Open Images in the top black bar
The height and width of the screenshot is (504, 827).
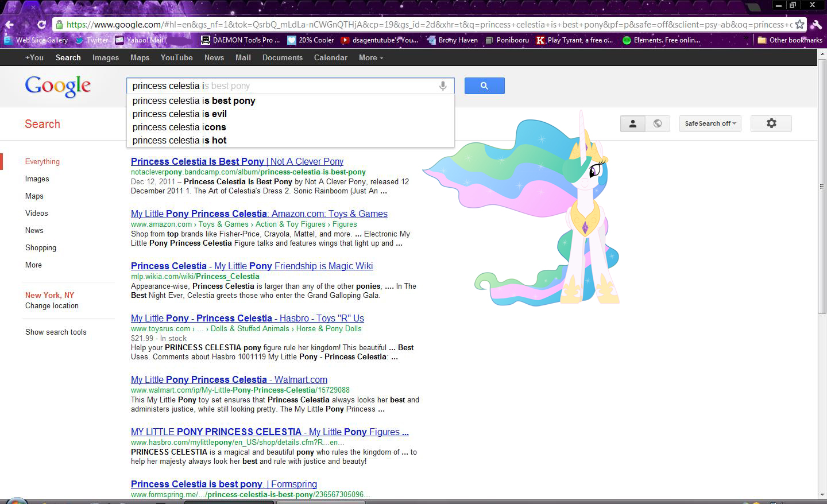click(x=106, y=57)
